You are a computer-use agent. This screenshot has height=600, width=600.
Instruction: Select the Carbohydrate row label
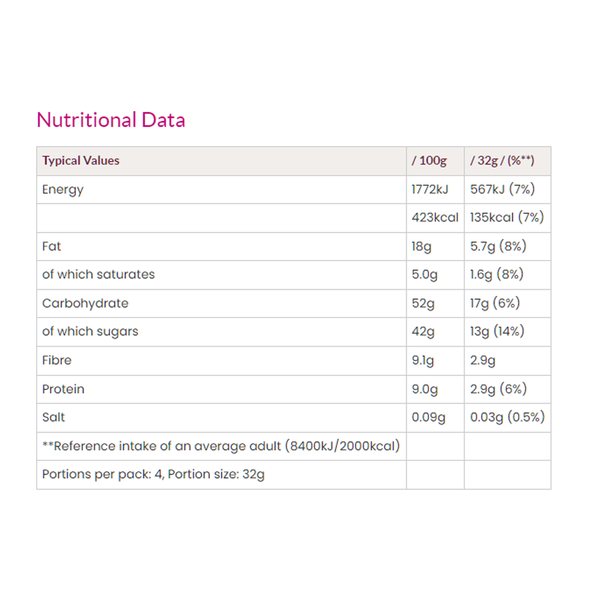coord(85,303)
